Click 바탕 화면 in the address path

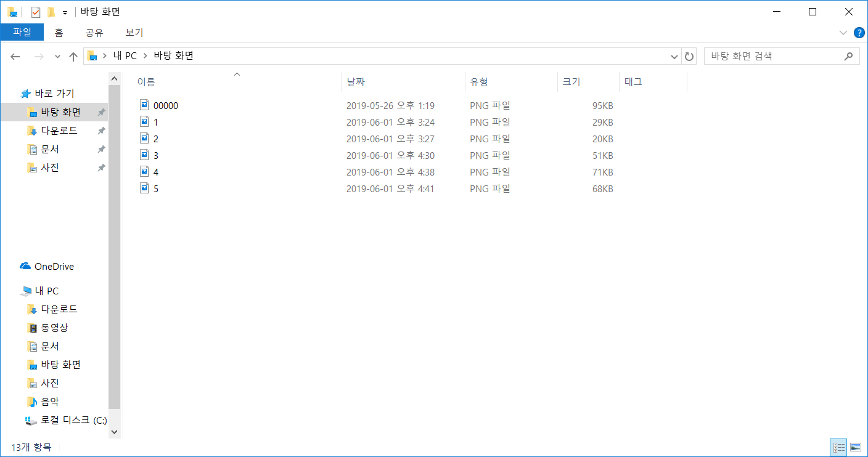pos(173,55)
